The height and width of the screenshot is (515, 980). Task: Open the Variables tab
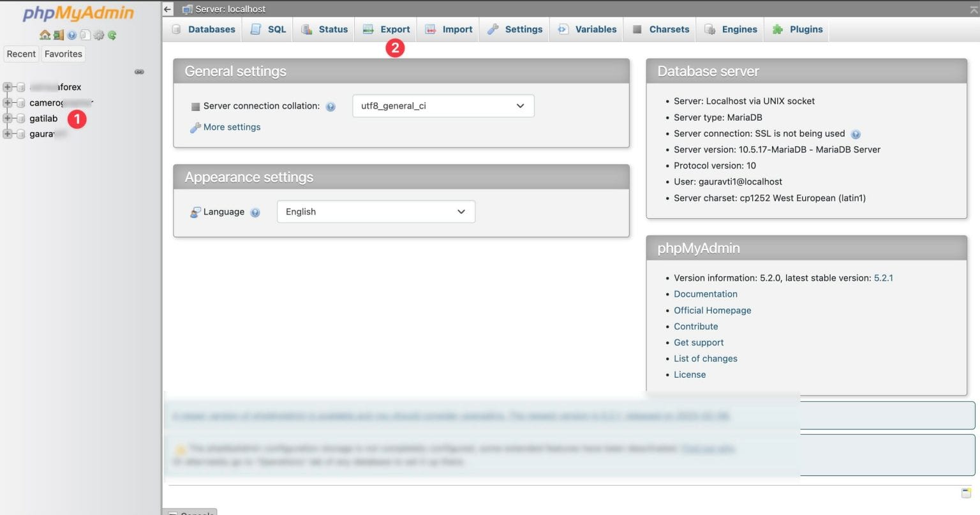pyautogui.click(x=586, y=29)
